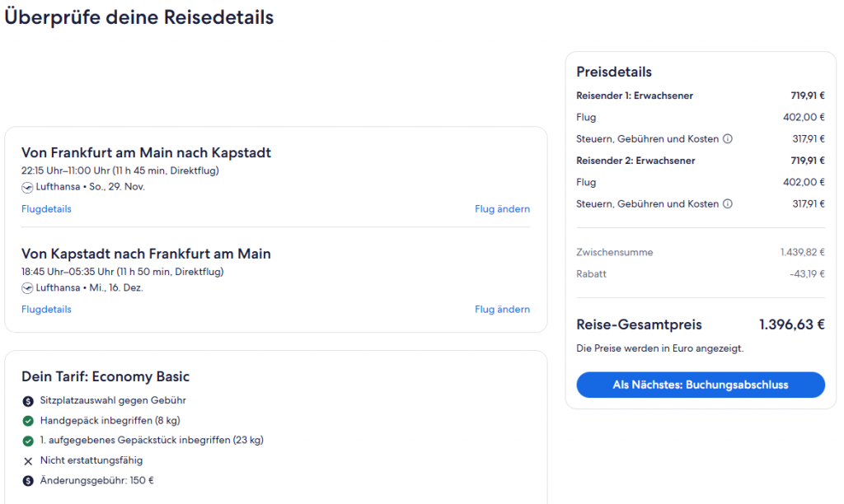Click the green check beside the 23 kg Gepäckstück
Screen dimensions: 844x504
tap(28, 441)
